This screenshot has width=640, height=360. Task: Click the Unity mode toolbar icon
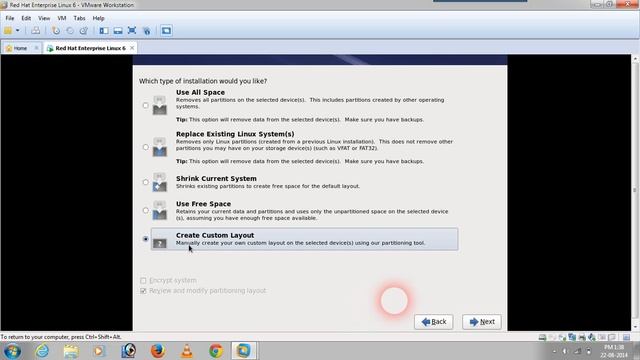pos(147,31)
